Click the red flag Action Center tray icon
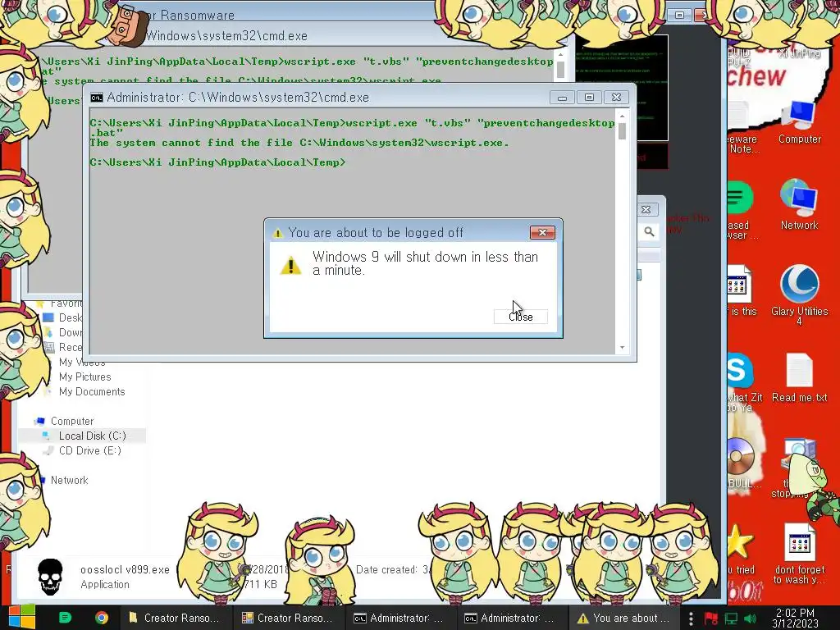This screenshot has width=840, height=630. [711, 619]
